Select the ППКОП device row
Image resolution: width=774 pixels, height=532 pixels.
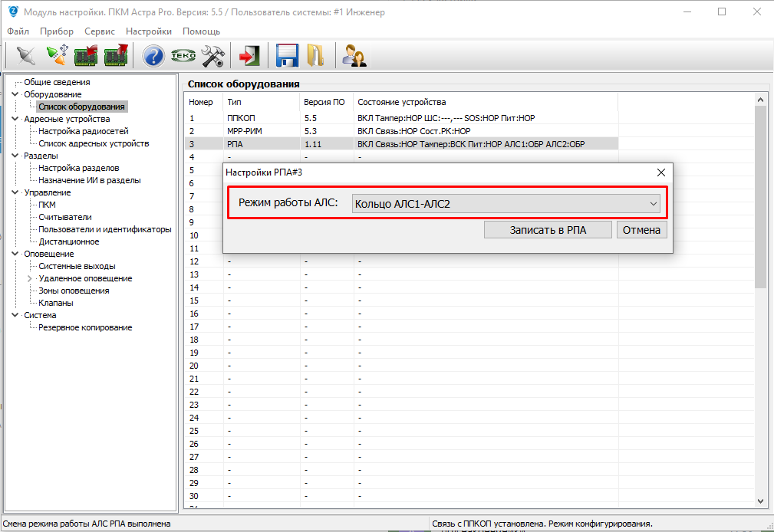(401, 118)
